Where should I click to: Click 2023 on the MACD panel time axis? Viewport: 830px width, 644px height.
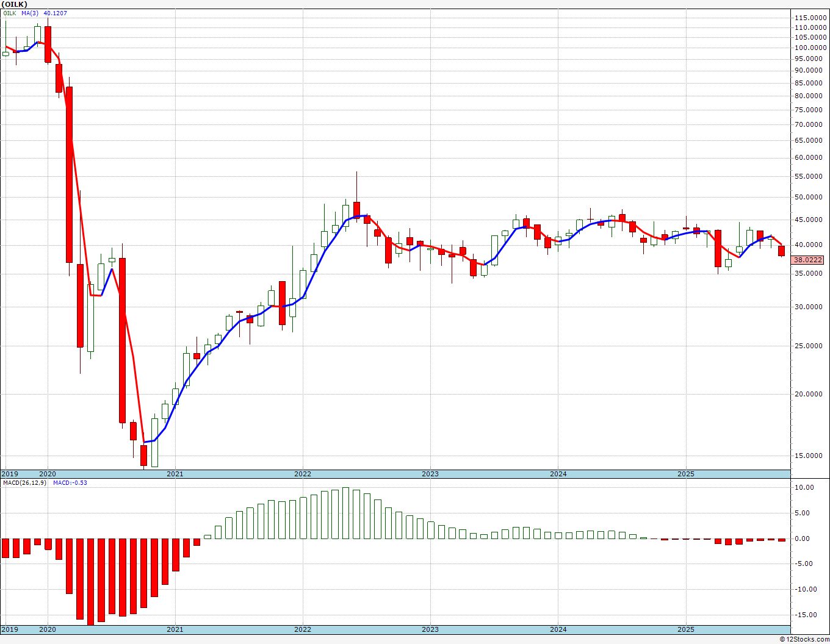[x=430, y=629]
